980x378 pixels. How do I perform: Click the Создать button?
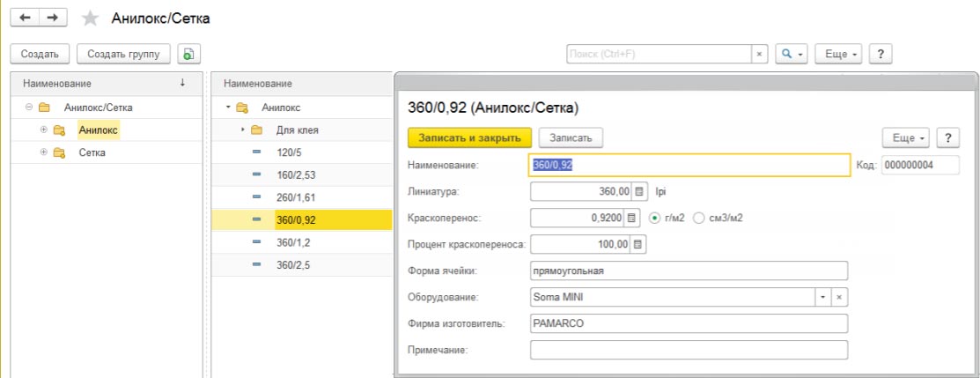(x=40, y=54)
